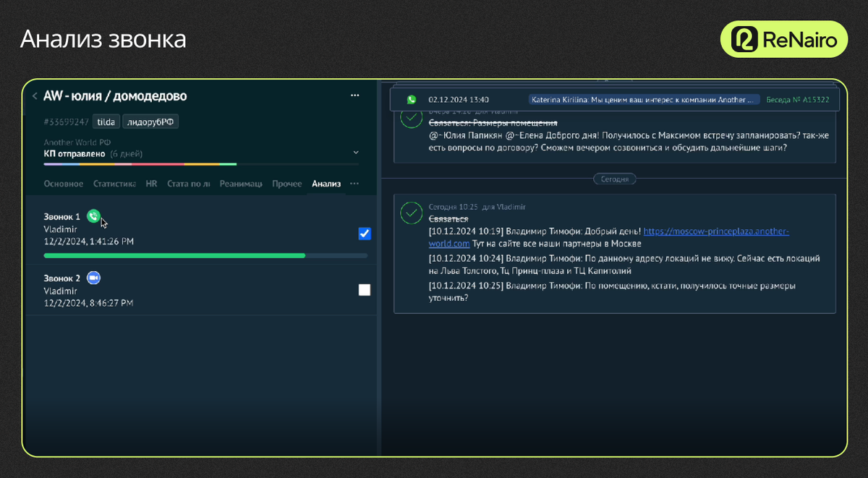
Task: Click the ReNairo logo
Action: 783,39
